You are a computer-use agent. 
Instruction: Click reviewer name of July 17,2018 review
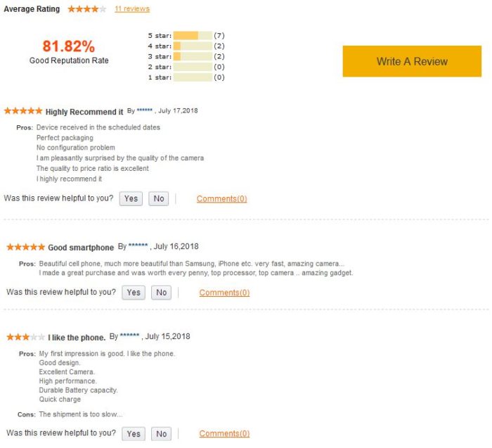tap(145, 110)
